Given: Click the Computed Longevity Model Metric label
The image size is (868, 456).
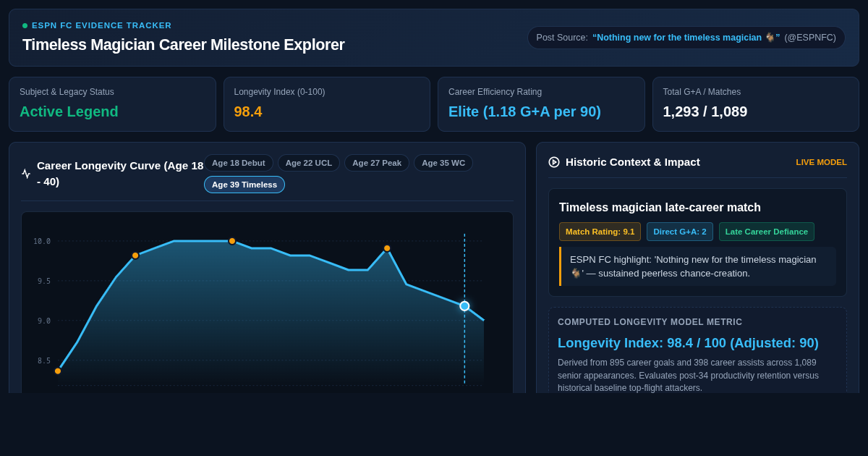Looking at the screenshot, I should pyautogui.click(x=650, y=322).
